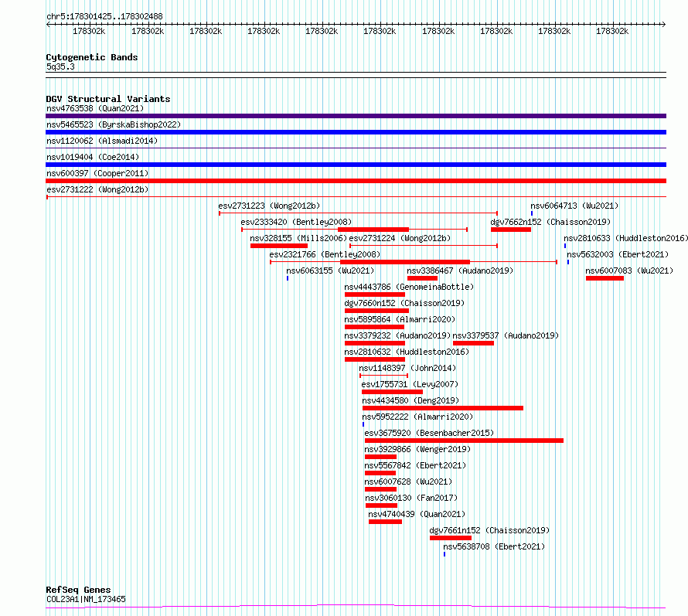Click the thick red segment of esv2321766
The height and width of the screenshot is (616, 688).
click(405, 262)
